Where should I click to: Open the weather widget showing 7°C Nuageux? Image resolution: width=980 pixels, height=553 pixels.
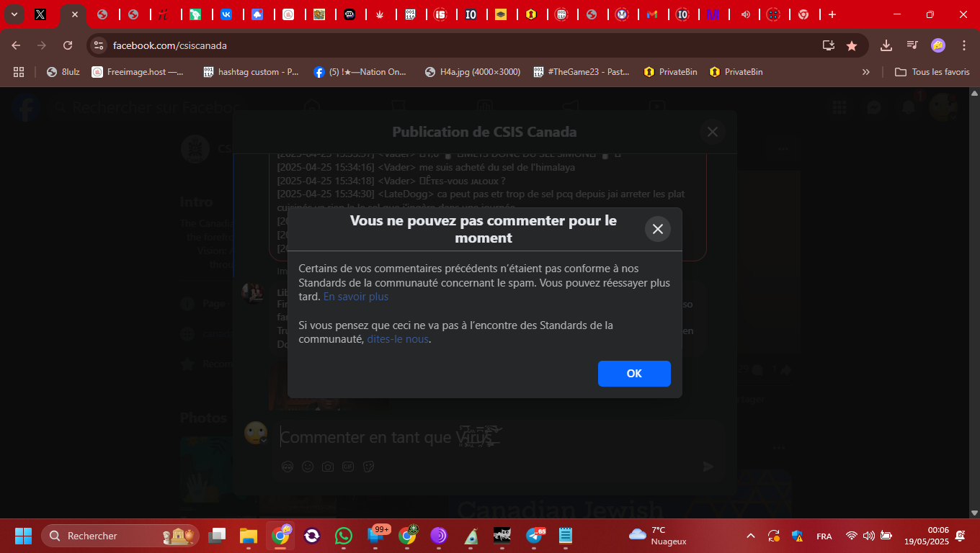pyautogui.click(x=657, y=536)
